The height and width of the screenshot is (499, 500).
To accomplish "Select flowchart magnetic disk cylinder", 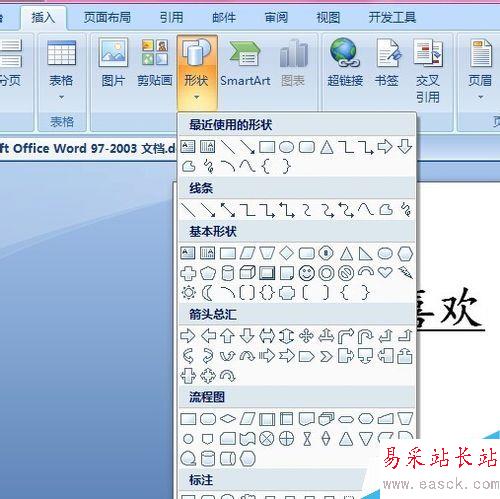I will point(208,459).
